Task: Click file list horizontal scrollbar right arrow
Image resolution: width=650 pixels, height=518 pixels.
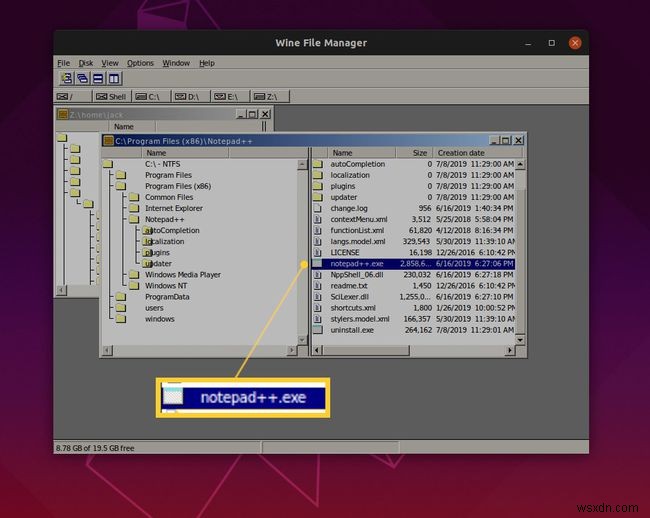Action: (510, 350)
